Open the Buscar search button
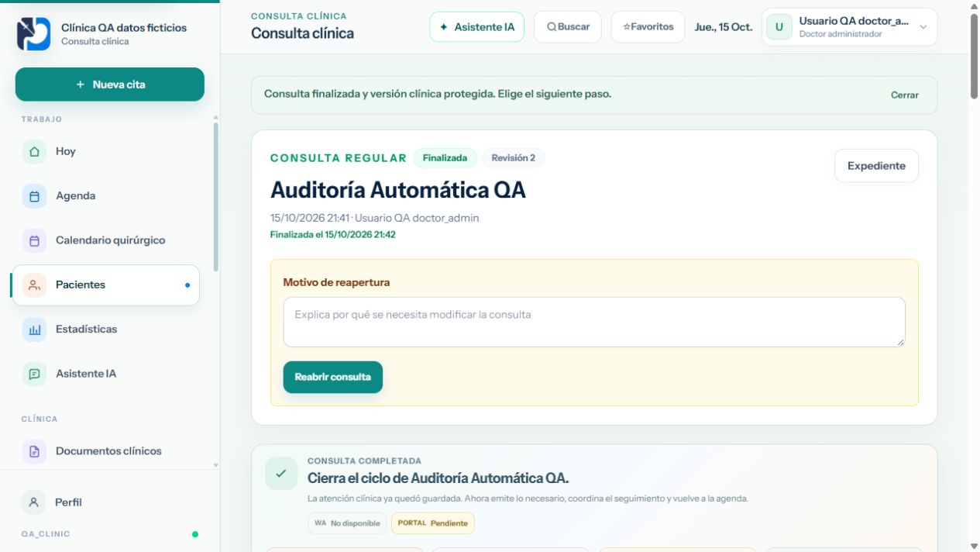 pyautogui.click(x=568, y=27)
